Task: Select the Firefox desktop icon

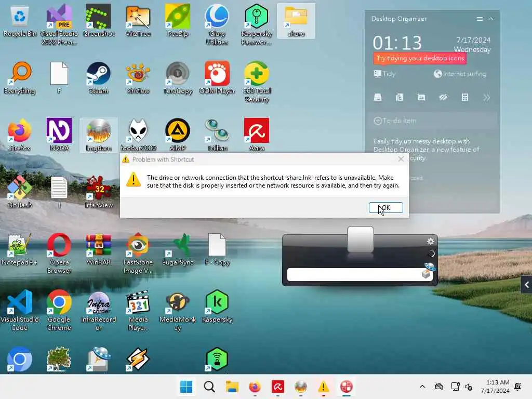Action: click(x=20, y=135)
